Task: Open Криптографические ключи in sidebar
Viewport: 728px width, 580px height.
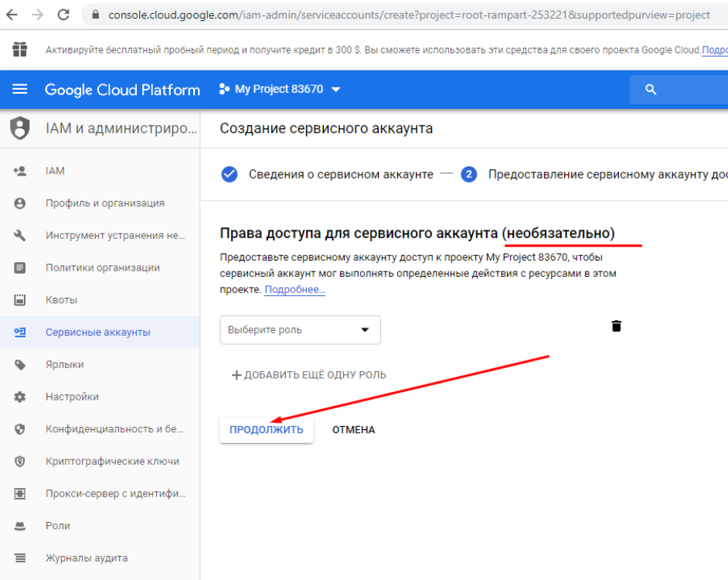Action: click(100, 462)
